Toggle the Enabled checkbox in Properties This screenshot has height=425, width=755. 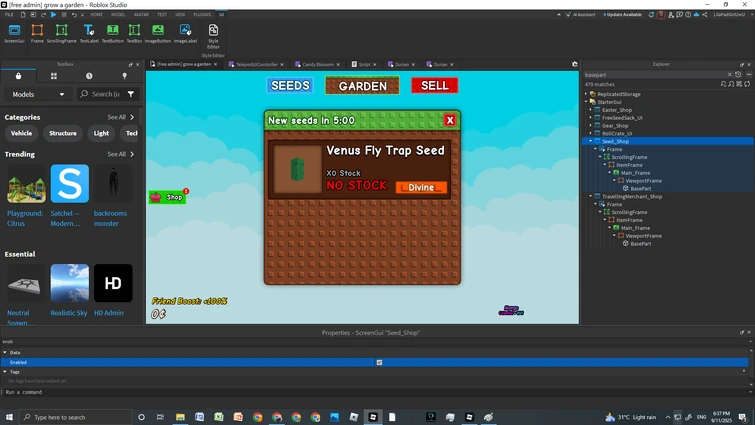[379, 362]
